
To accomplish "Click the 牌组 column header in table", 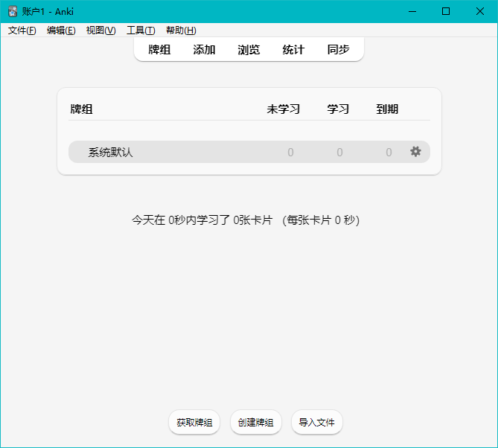I will [x=81, y=109].
